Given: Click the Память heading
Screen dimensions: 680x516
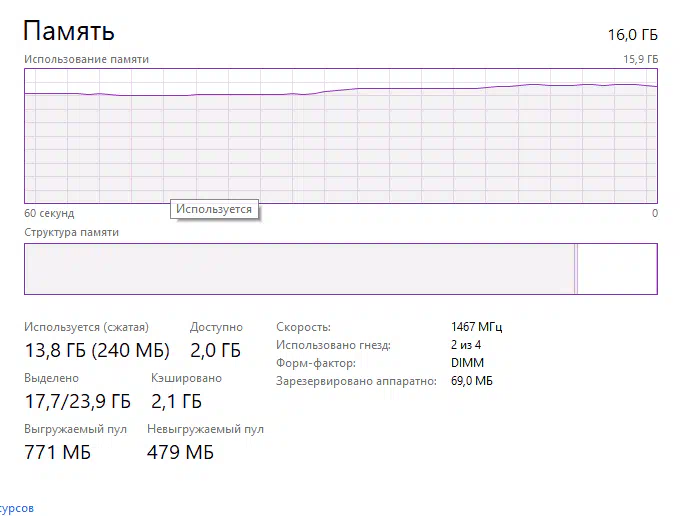Looking at the screenshot, I should [69, 31].
